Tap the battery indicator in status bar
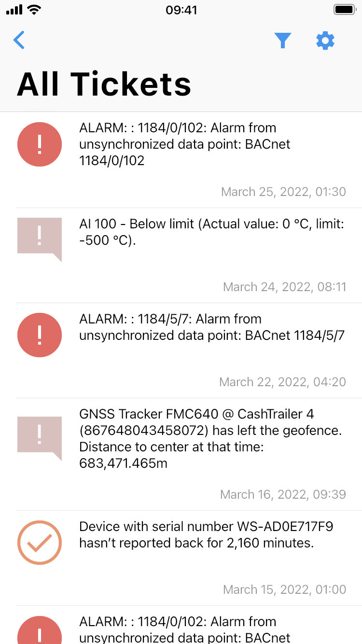Image resolution: width=362 pixels, height=644 pixels. click(345, 10)
